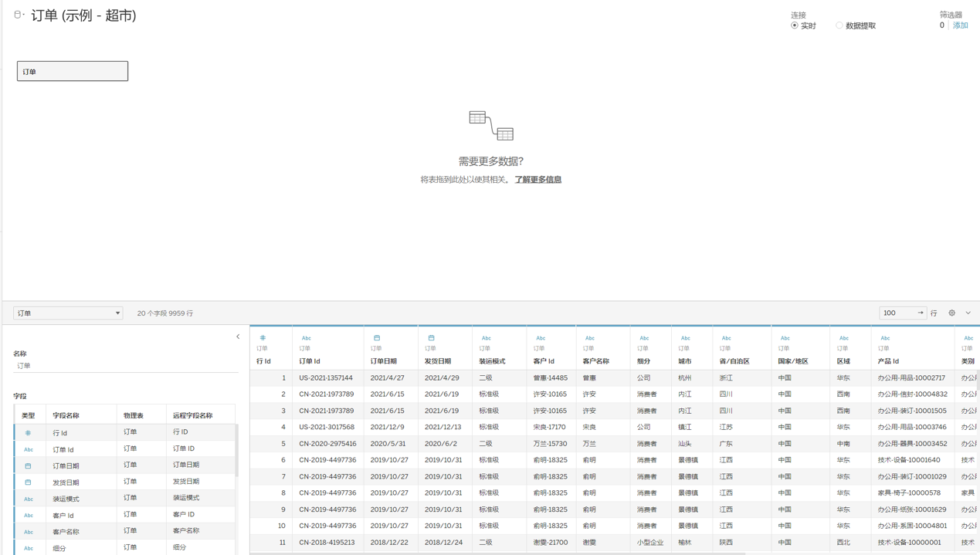Select cell 技术-设备-10001640
This screenshot has width=980, height=555.
909,460
